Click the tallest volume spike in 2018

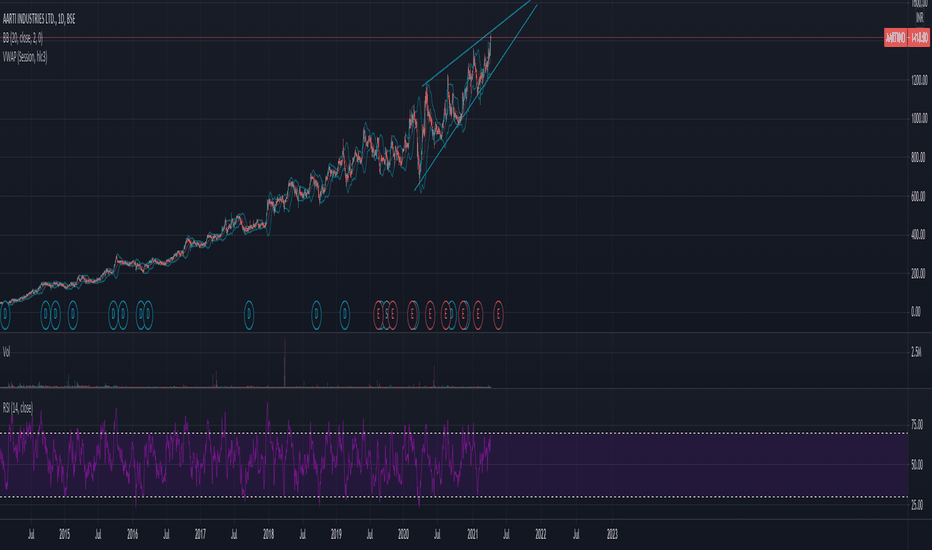point(285,363)
